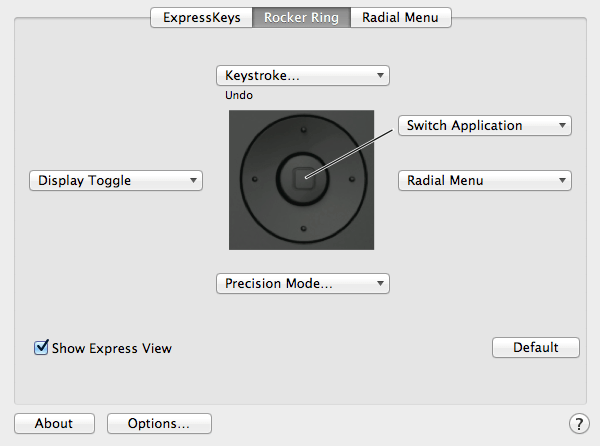Expand the Radial Menu dropdown
Image resolution: width=600 pixels, height=446 pixels.
[485, 181]
